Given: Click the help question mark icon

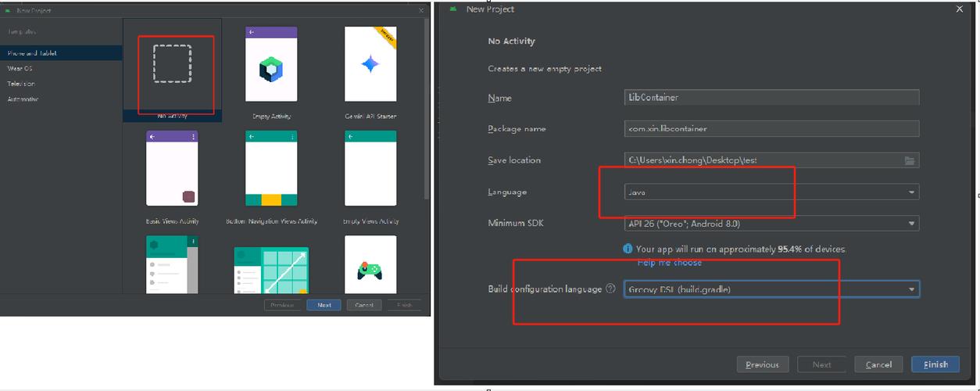Looking at the screenshot, I should pos(610,289).
